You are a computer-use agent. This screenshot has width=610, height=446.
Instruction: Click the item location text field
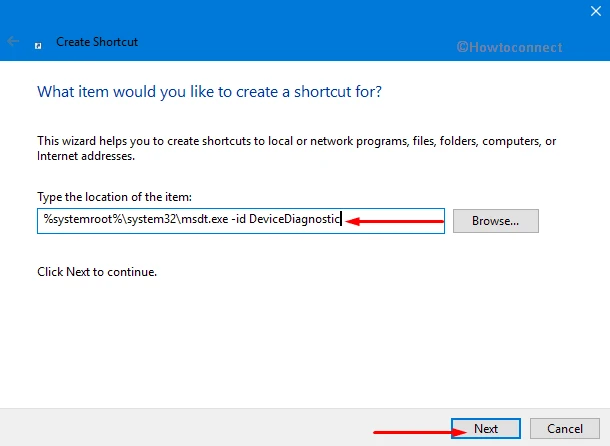[241, 221]
